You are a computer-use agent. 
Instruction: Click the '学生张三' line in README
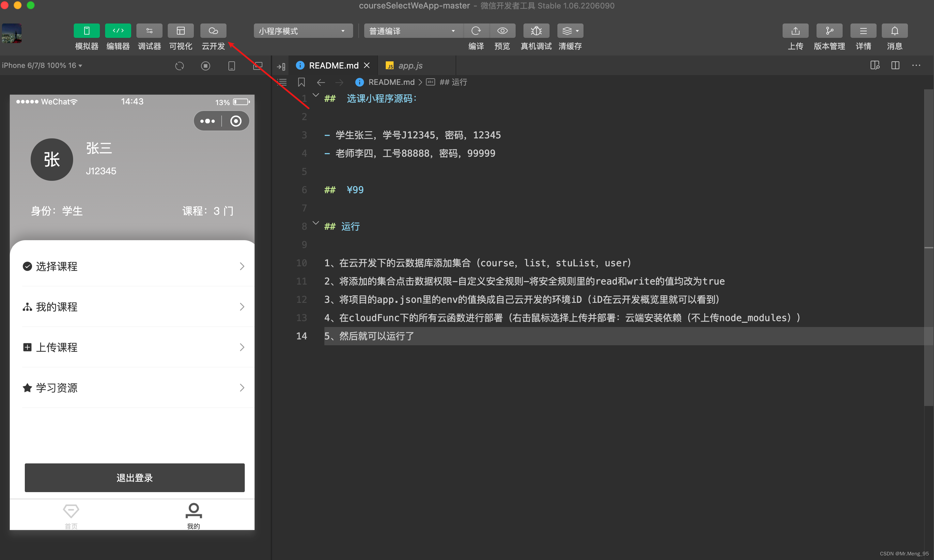click(x=413, y=135)
